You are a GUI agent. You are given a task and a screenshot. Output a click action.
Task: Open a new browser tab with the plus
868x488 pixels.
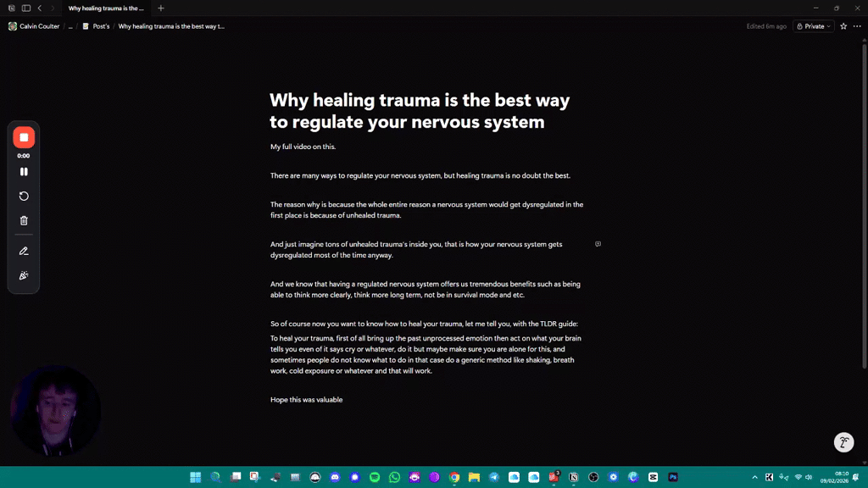point(160,8)
